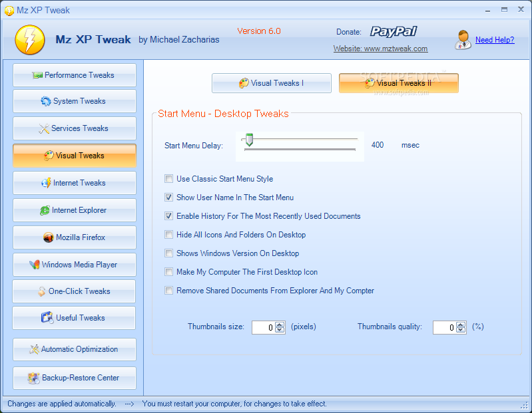The width and height of the screenshot is (532, 413).
Task: Click the Internet Tweaks globe-bolt icon
Action: coord(46,183)
